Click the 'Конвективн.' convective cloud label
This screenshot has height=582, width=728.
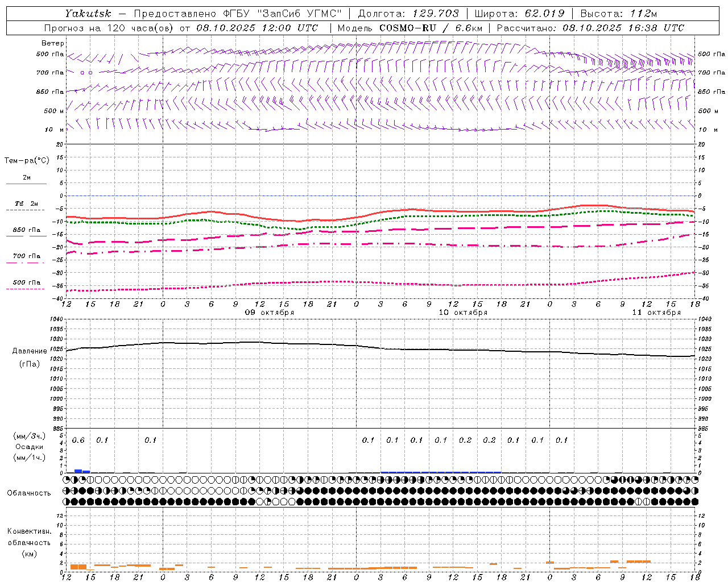(29, 531)
